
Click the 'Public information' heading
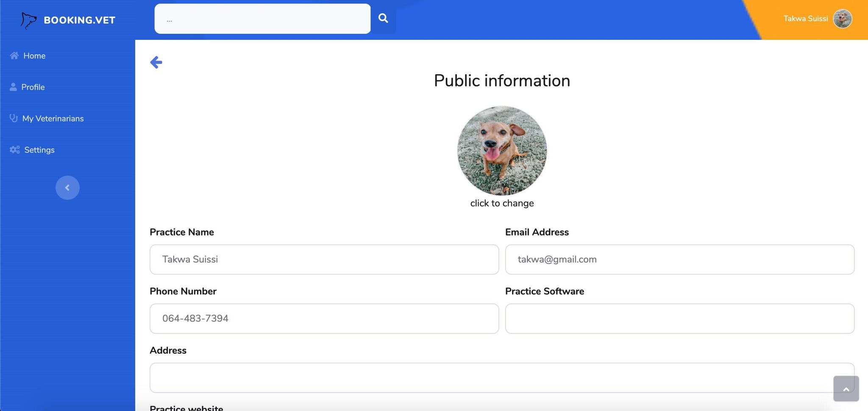tap(502, 81)
